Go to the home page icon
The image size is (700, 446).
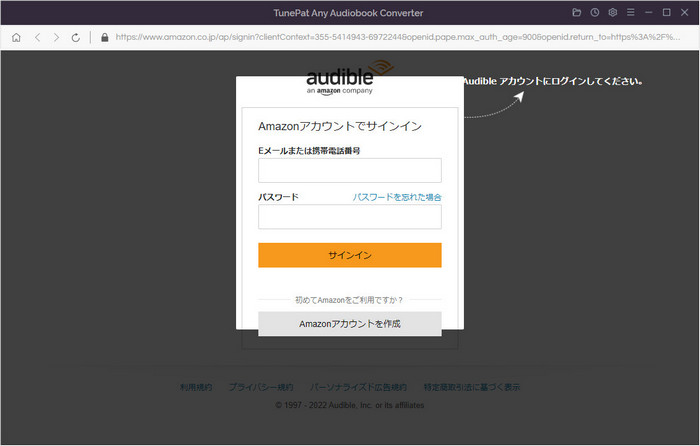point(16,38)
